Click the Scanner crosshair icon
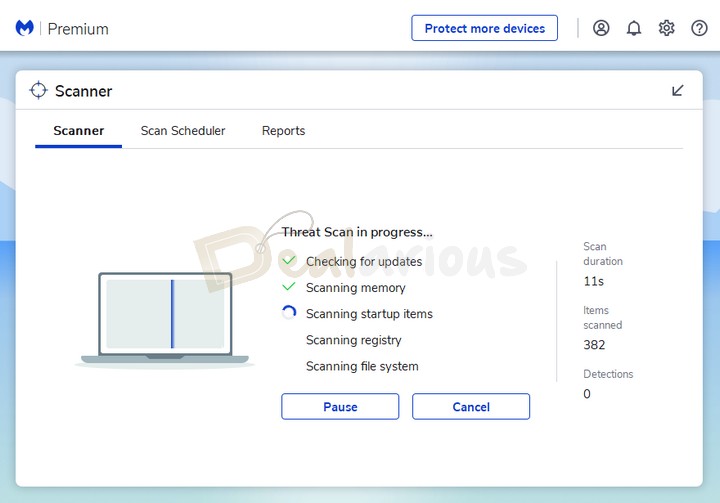 click(39, 90)
